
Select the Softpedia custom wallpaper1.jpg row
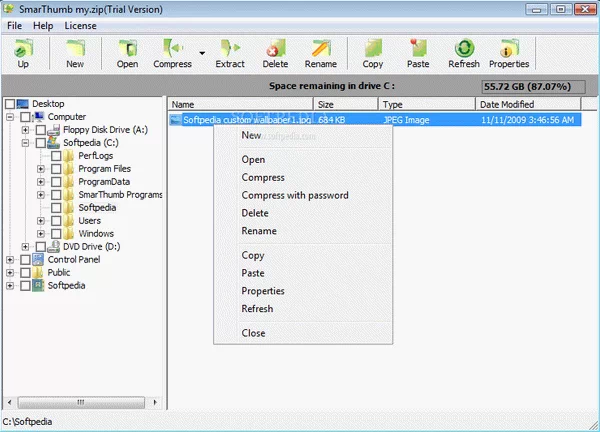coord(375,120)
